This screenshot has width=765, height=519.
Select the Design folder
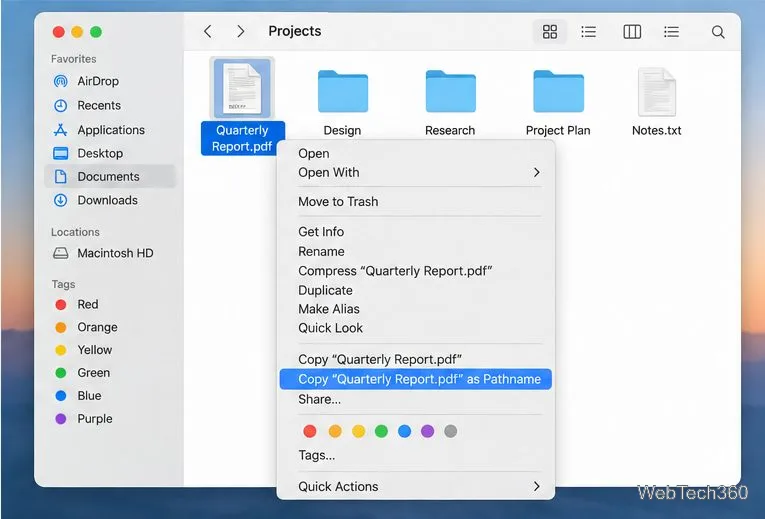coord(342,92)
